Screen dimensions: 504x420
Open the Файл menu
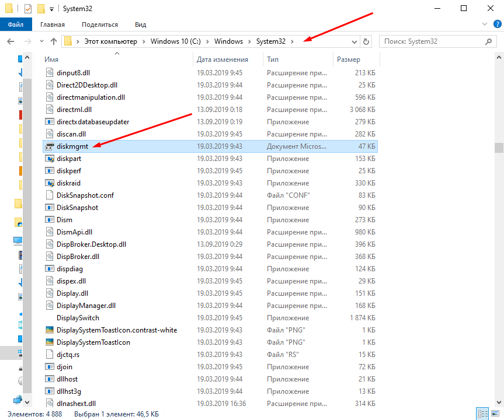pyautogui.click(x=16, y=24)
